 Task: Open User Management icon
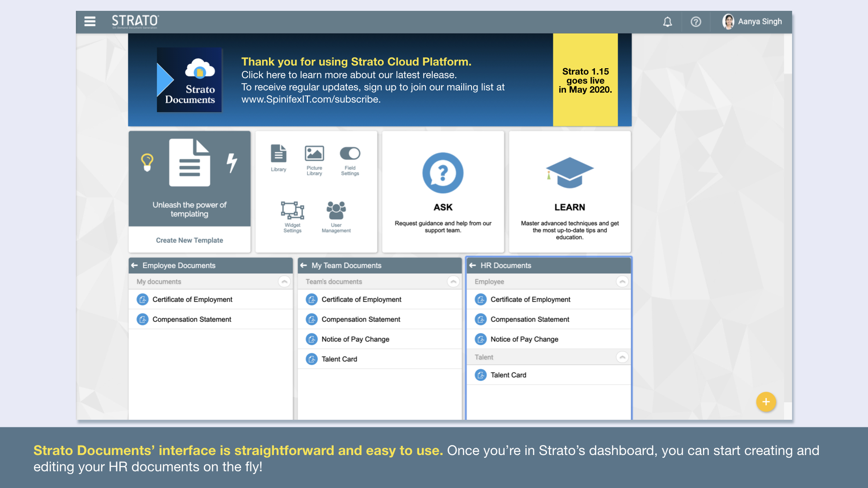pos(336,211)
